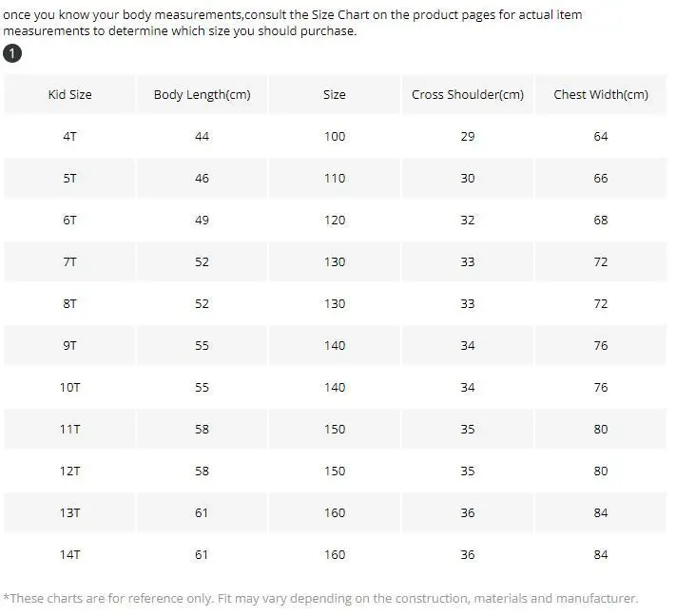Viewport: 676px width, 616px height.
Task: Click the 9T row label
Action: 69,346
